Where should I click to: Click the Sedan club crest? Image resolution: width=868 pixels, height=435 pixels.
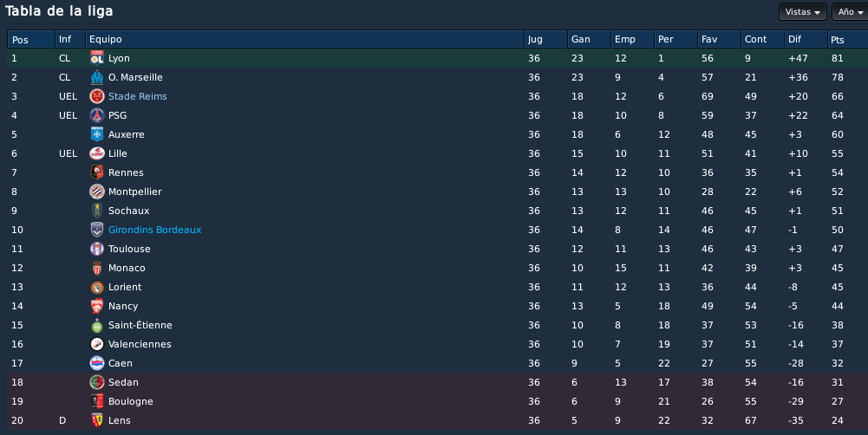click(97, 382)
